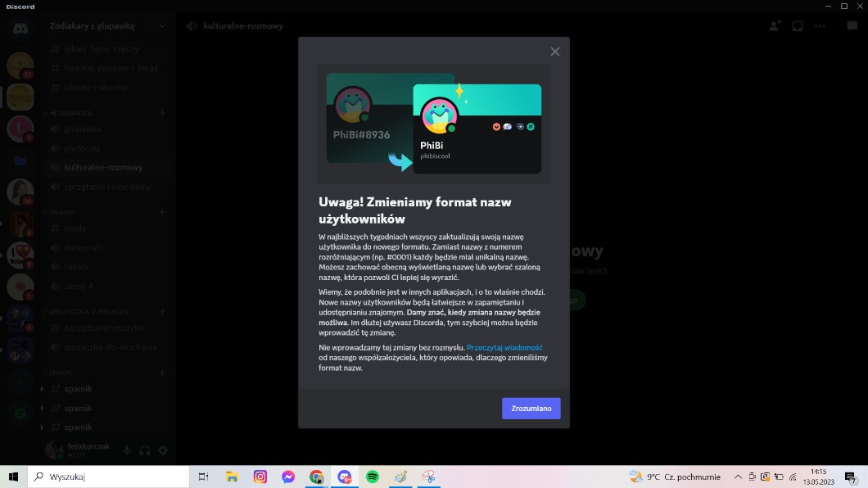Image resolution: width=868 pixels, height=488 pixels.
Task: Click the Add a Server plus icon
Action: [x=20, y=382]
